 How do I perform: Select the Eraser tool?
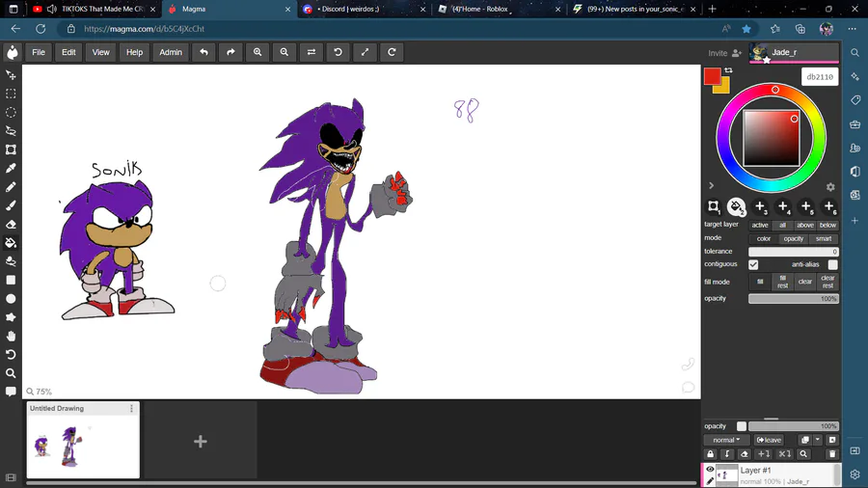click(11, 225)
